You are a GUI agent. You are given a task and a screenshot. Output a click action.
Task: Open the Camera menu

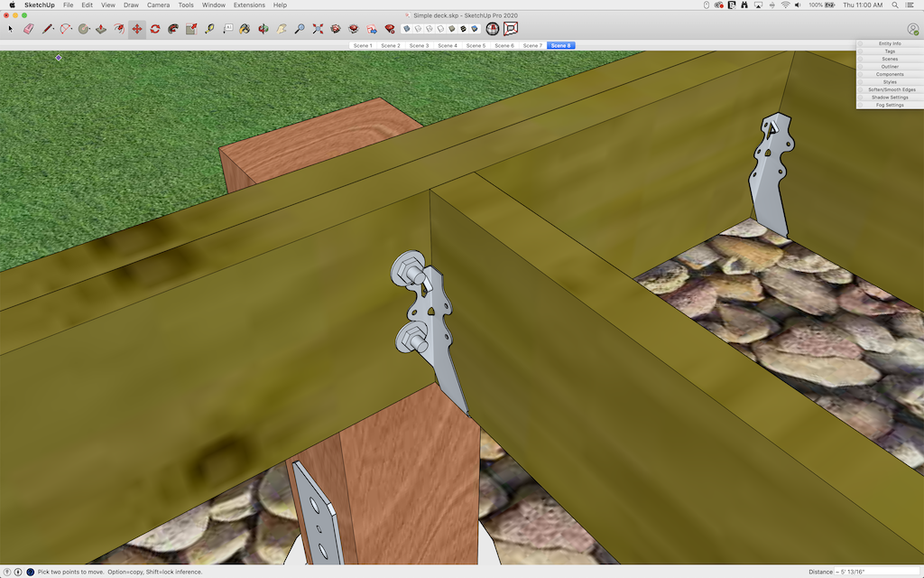pyautogui.click(x=158, y=5)
